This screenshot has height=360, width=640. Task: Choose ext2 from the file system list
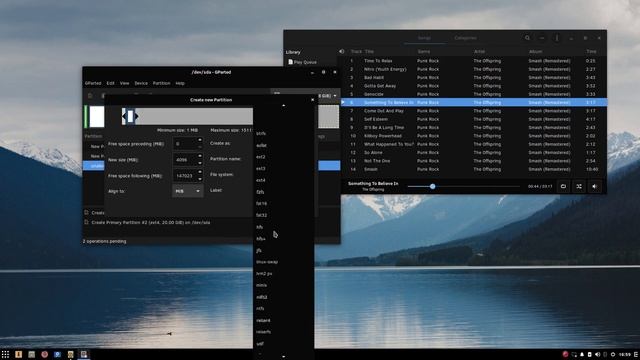point(283,157)
